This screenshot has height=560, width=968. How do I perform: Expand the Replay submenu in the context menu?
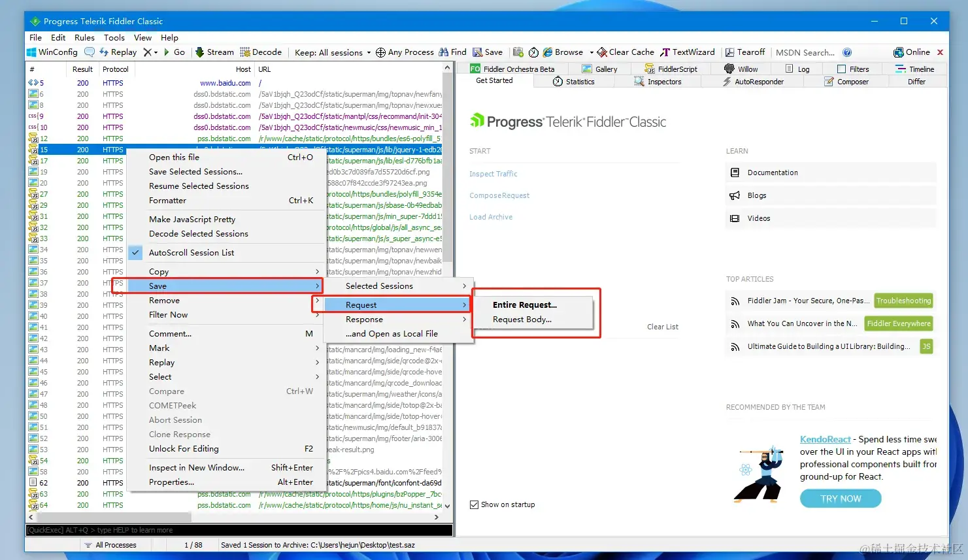click(x=226, y=363)
